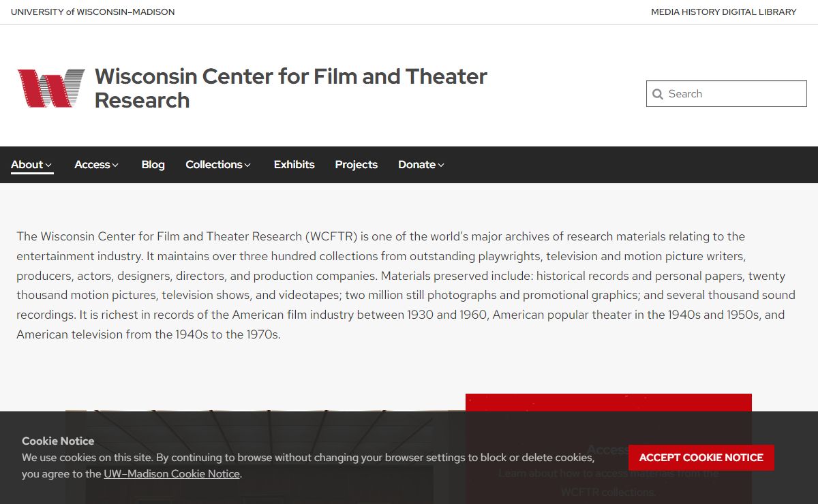Expand the Donate menu
The width and height of the screenshot is (818, 504).
point(421,165)
